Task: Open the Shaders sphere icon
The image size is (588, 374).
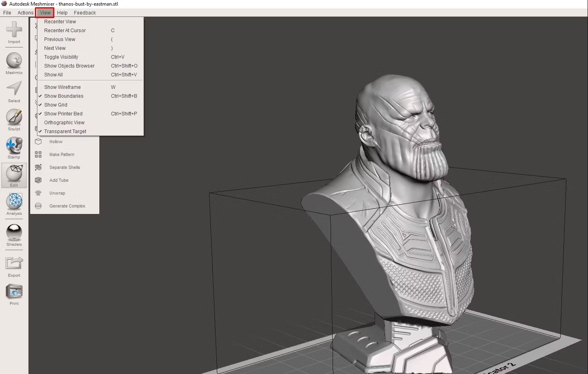Action: pyautogui.click(x=14, y=232)
